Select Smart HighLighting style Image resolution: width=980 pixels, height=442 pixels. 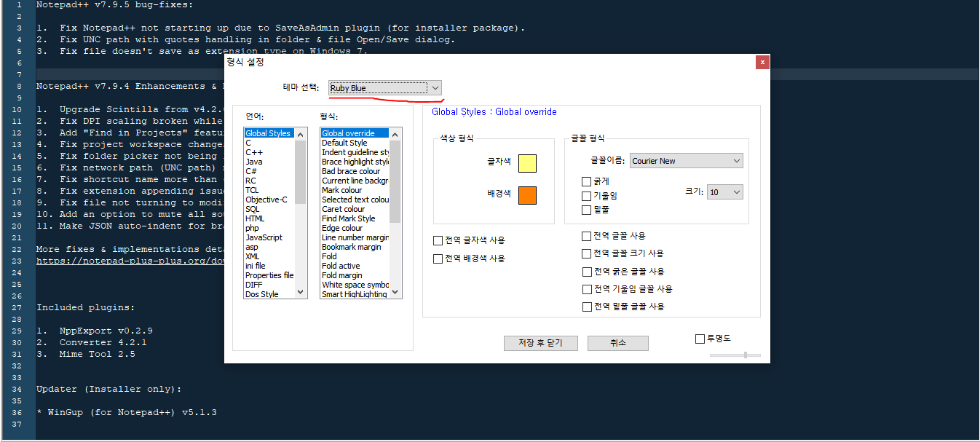tap(355, 294)
